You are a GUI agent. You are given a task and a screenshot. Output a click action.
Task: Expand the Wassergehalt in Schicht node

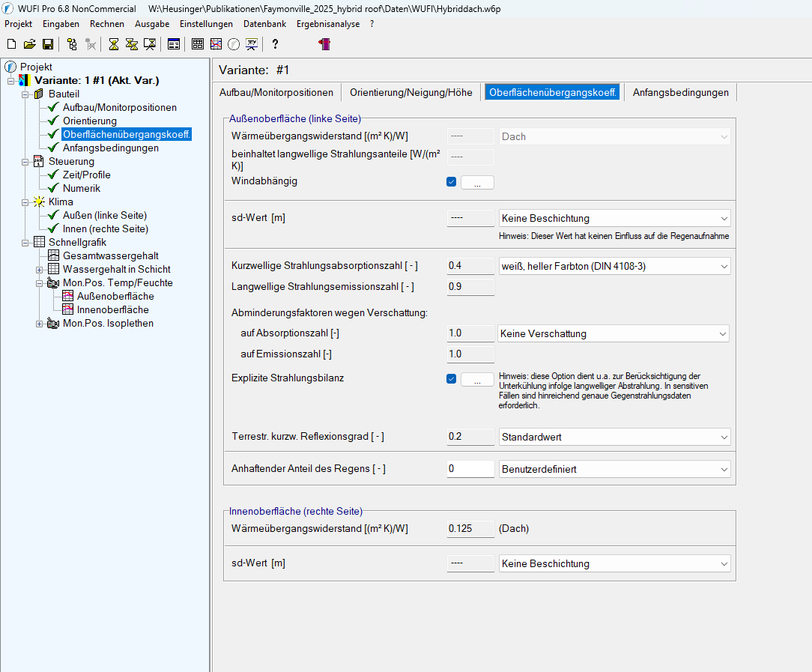coord(40,270)
